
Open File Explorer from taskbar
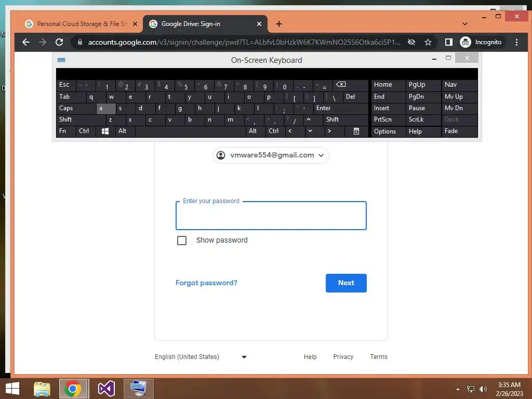(x=42, y=389)
